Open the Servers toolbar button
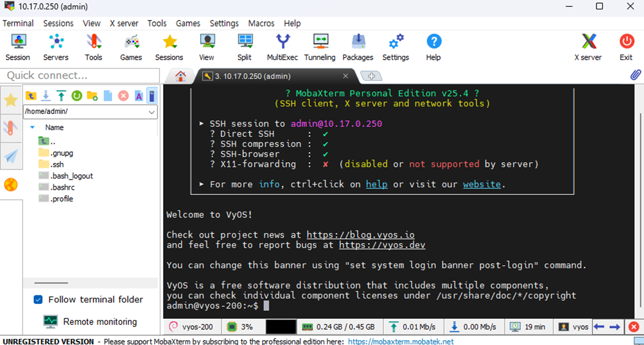This screenshot has height=345, width=644. pyautogui.click(x=56, y=47)
